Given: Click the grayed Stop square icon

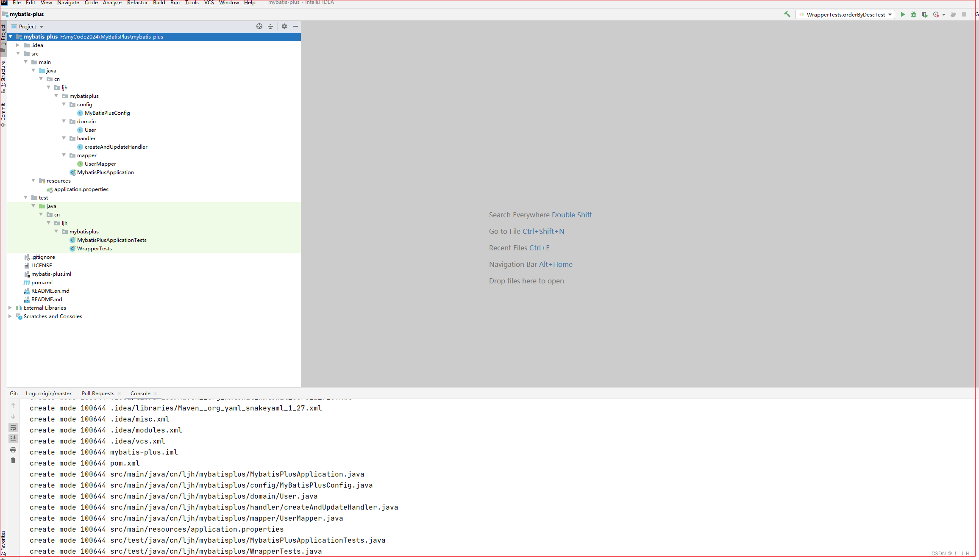Looking at the screenshot, I should (x=964, y=14).
